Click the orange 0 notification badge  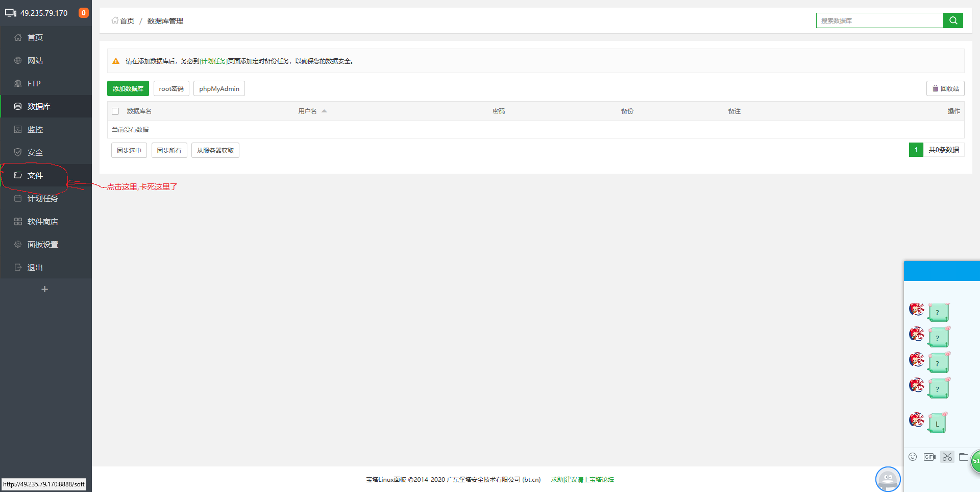pos(84,13)
